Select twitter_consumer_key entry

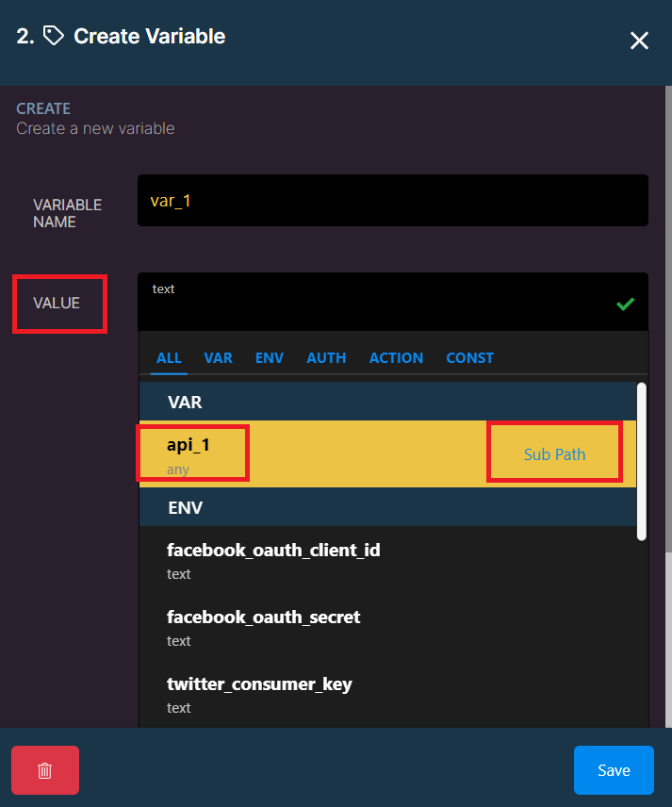pos(388,694)
